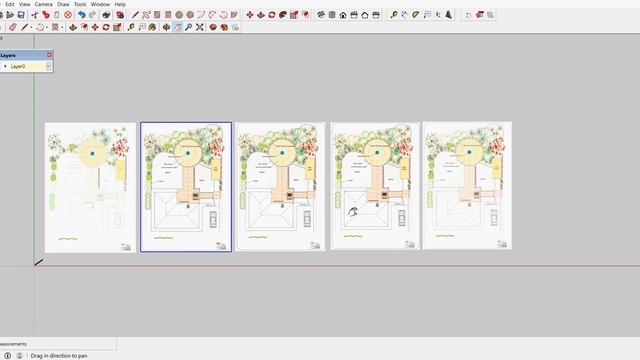Select the Follow Me tool
The image size is (640, 360).
pyautogui.click(x=283, y=15)
